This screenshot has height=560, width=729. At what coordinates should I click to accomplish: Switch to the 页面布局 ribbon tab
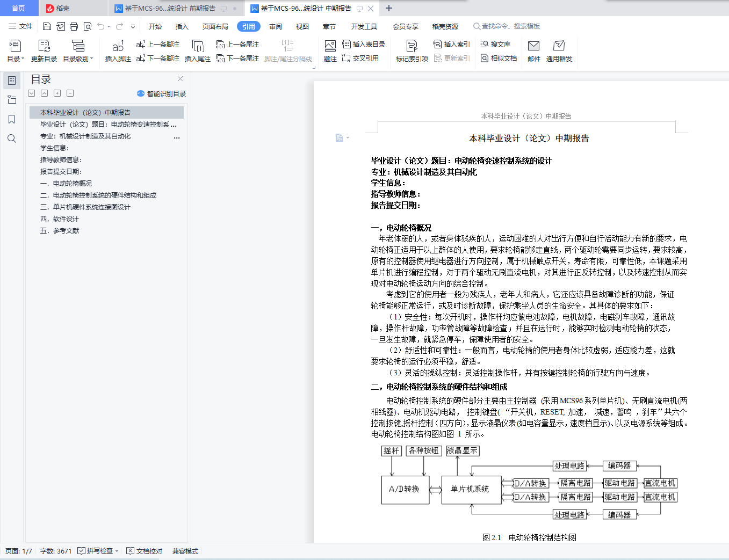point(215,26)
